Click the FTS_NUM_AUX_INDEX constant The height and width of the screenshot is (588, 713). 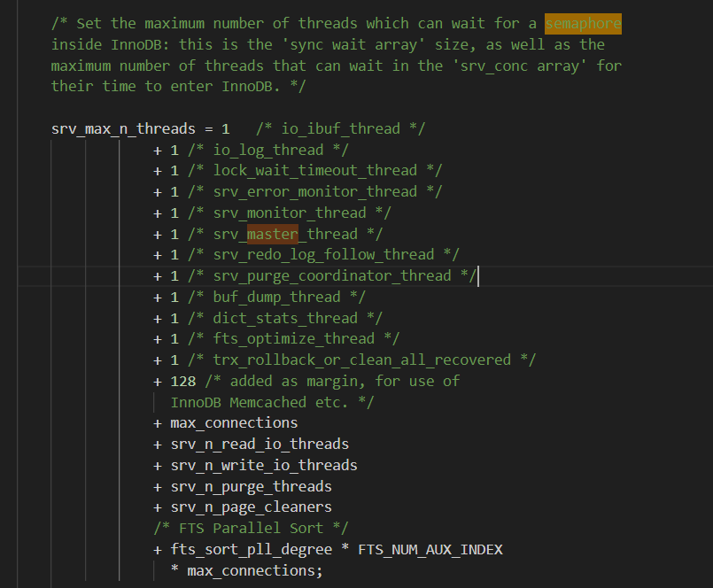click(x=430, y=550)
